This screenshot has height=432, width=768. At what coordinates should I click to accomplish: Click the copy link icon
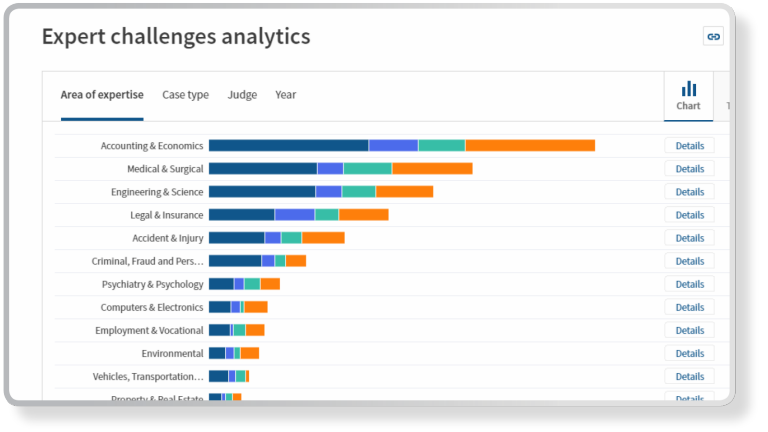[713, 37]
